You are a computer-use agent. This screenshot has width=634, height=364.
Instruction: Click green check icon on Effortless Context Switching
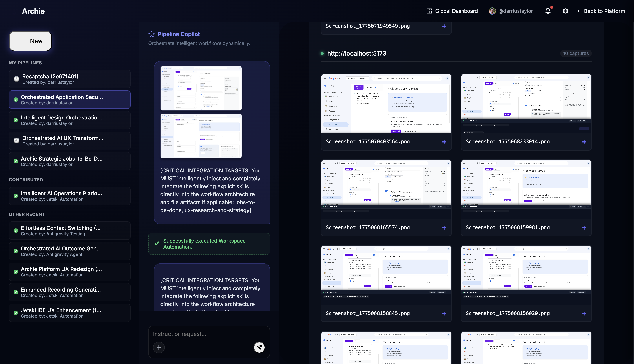[x=16, y=230]
